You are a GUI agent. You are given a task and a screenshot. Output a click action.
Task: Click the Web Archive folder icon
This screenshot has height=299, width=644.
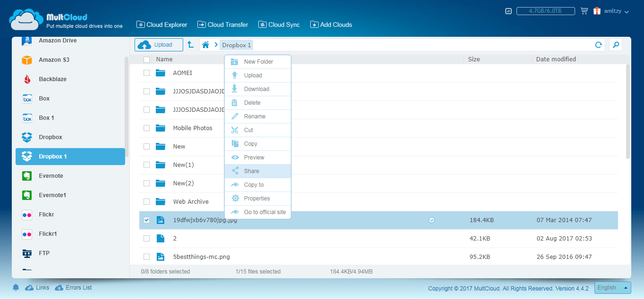click(x=161, y=202)
